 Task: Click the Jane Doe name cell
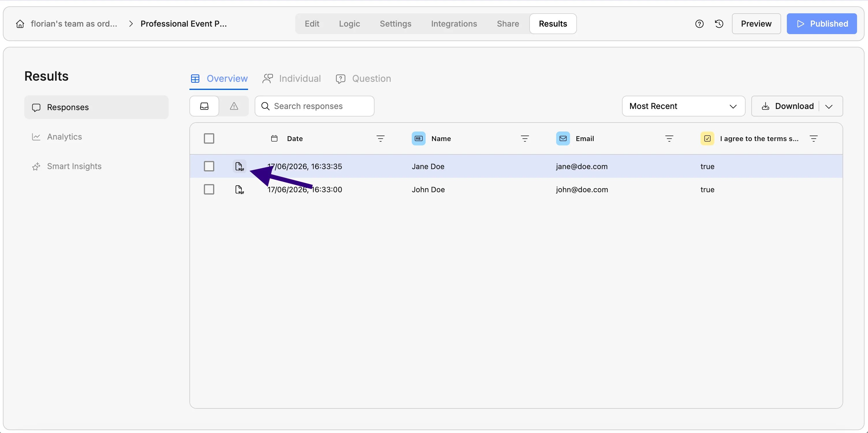(x=428, y=166)
